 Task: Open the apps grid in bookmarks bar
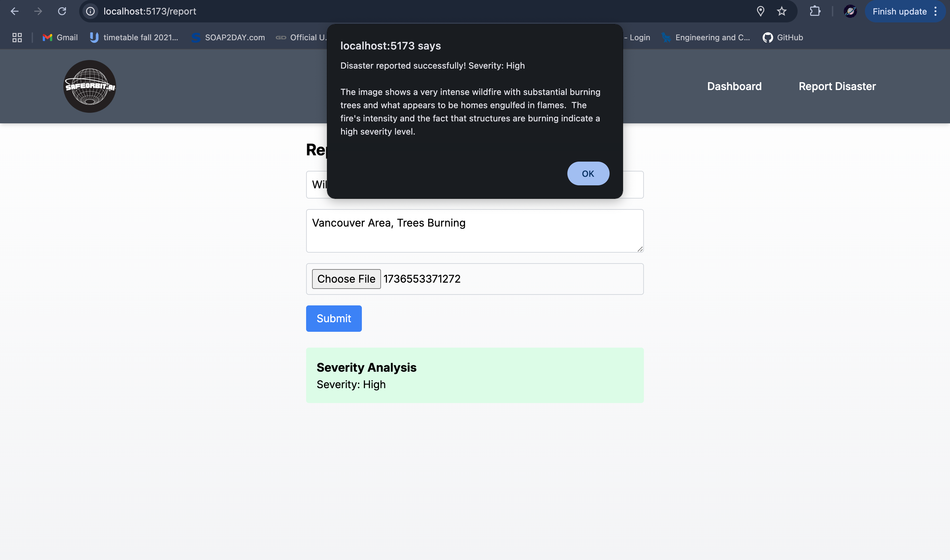click(17, 37)
